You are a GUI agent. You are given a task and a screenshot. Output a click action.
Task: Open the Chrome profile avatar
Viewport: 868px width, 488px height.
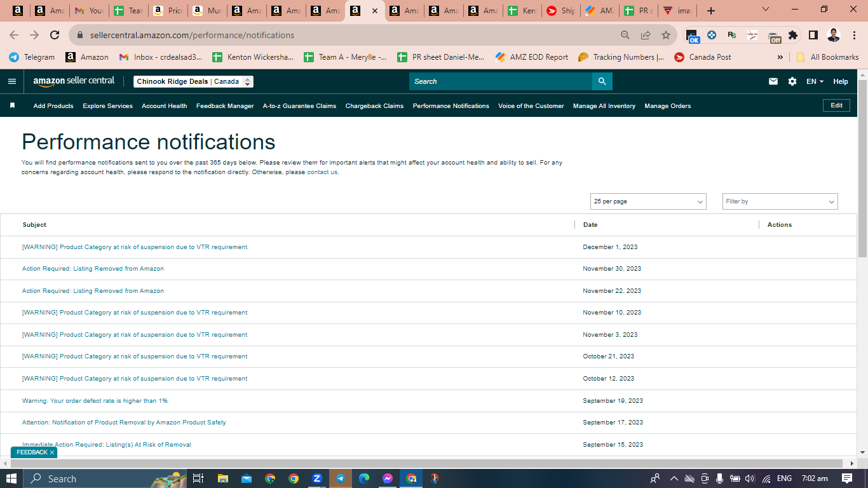pyautogui.click(x=834, y=35)
